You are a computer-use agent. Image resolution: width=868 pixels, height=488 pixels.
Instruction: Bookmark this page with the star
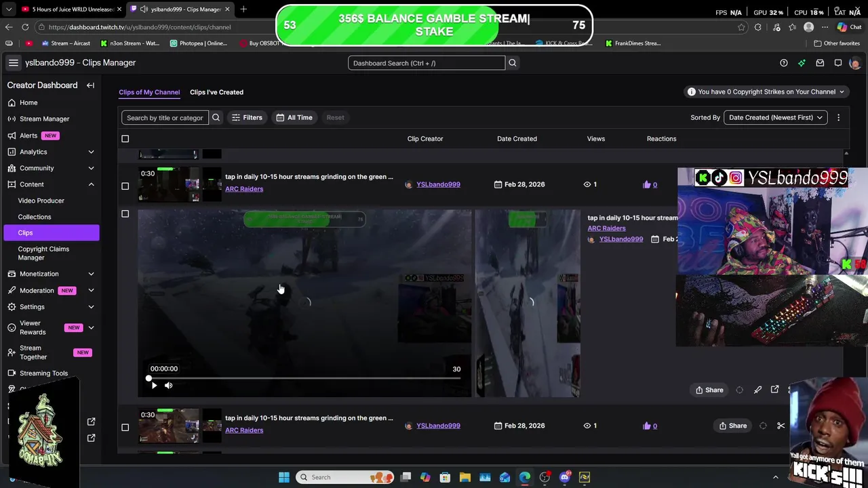pyautogui.click(x=741, y=27)
